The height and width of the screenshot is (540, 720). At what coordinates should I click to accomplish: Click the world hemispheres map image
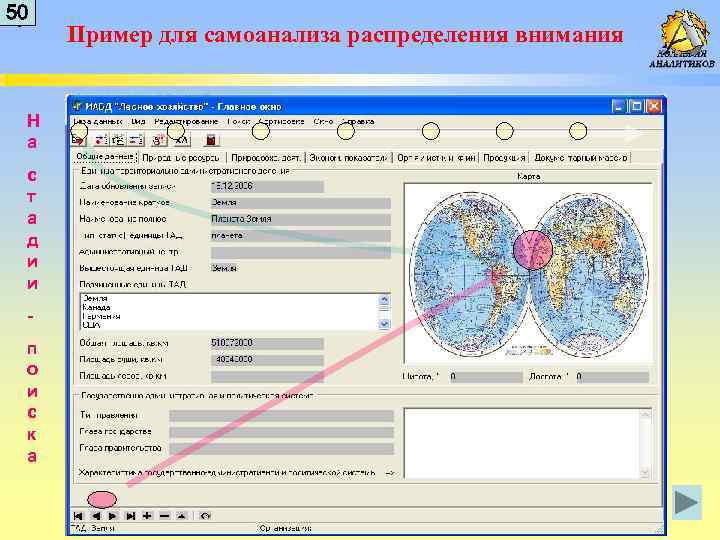click(528, 273)
